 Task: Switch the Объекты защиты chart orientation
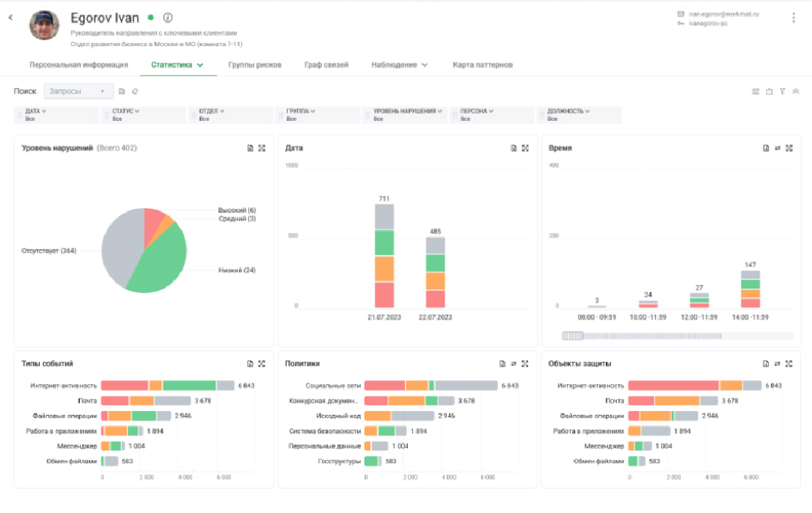point(777,363)
